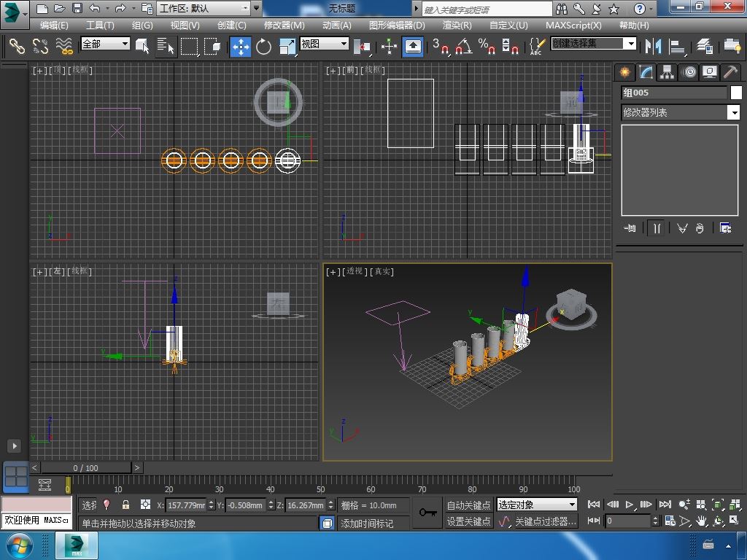Open the 修改器(M) menu
The height and width of the screenshot is (560, 747).
click(x=284, y=25)
